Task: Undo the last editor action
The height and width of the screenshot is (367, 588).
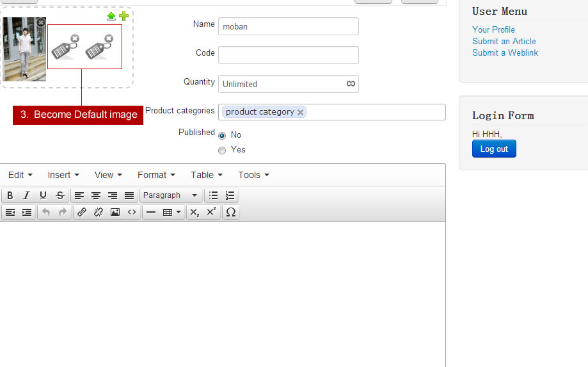Action: 46,213
